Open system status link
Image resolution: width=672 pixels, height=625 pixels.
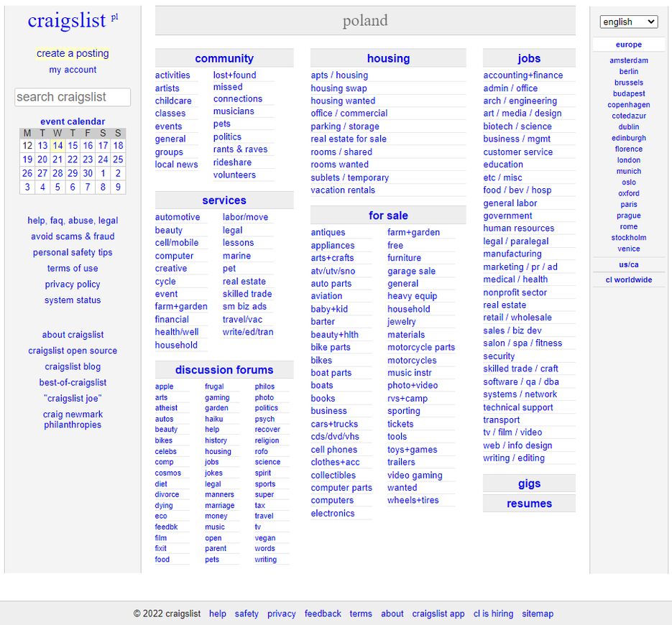73,300
